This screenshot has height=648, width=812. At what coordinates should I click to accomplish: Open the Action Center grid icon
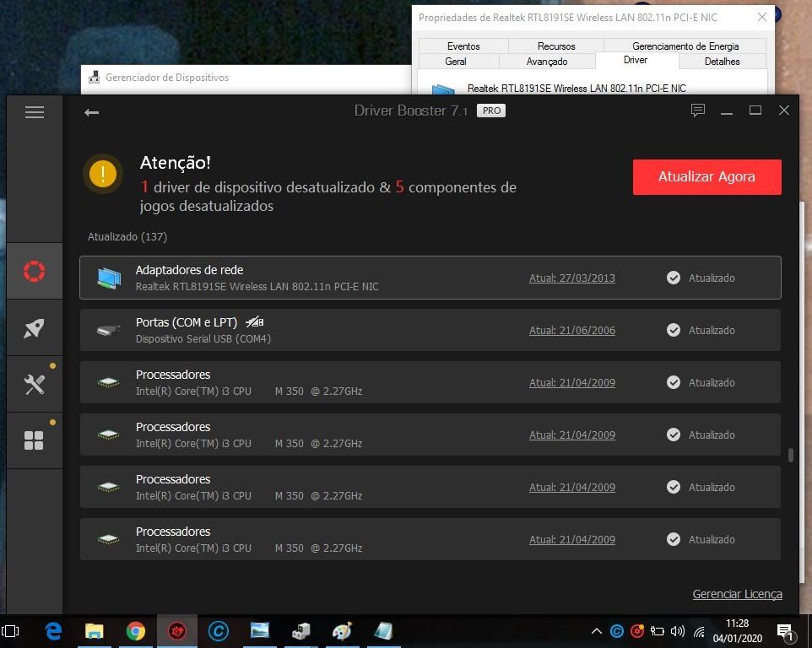click(x=34, y=440)
